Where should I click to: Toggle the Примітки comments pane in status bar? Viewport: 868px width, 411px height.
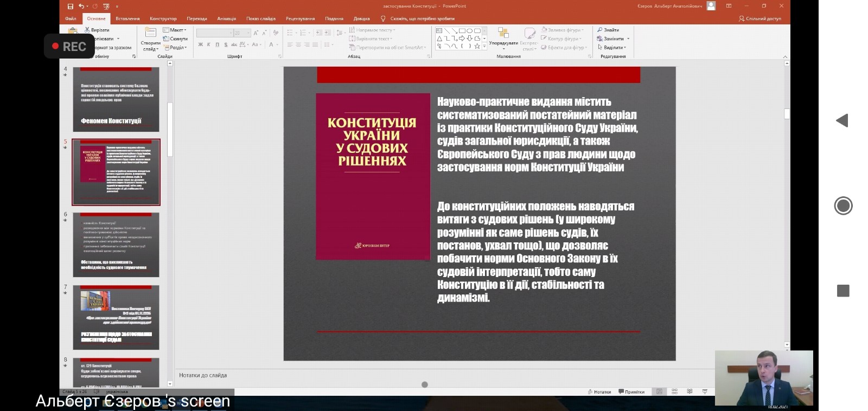click(x=631, y=391)
